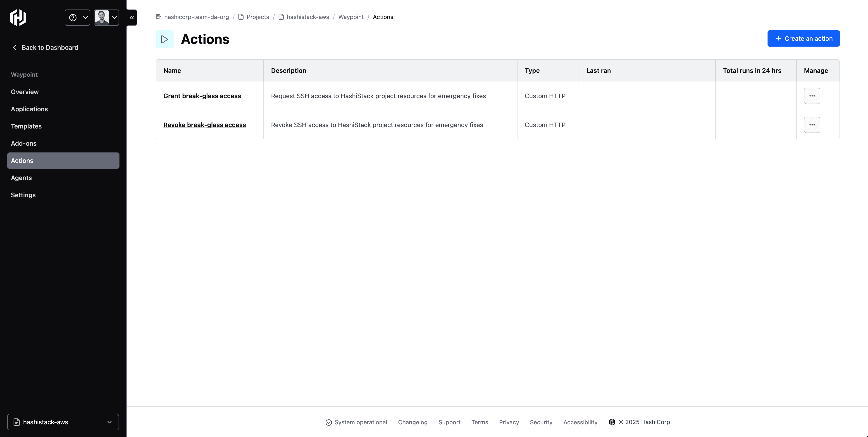Click System operational status check icon
Viewport: 868px width, 437px height.
[329, 423]
